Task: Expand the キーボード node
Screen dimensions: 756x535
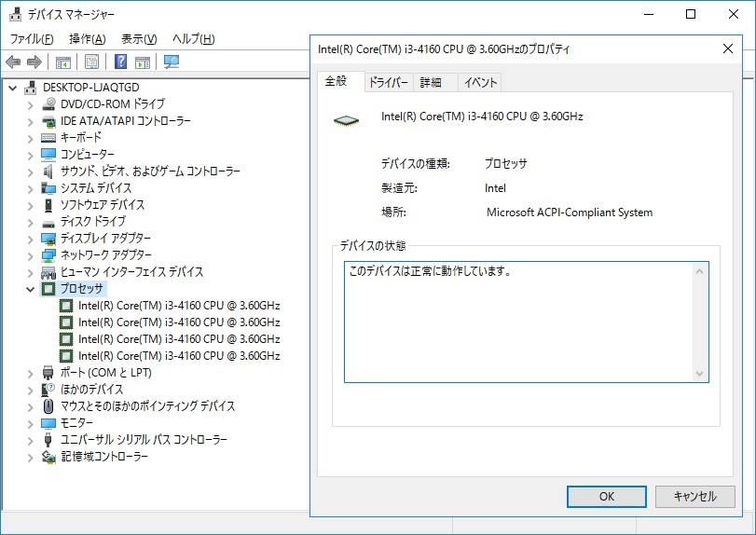Action: (x=30, y=138)
